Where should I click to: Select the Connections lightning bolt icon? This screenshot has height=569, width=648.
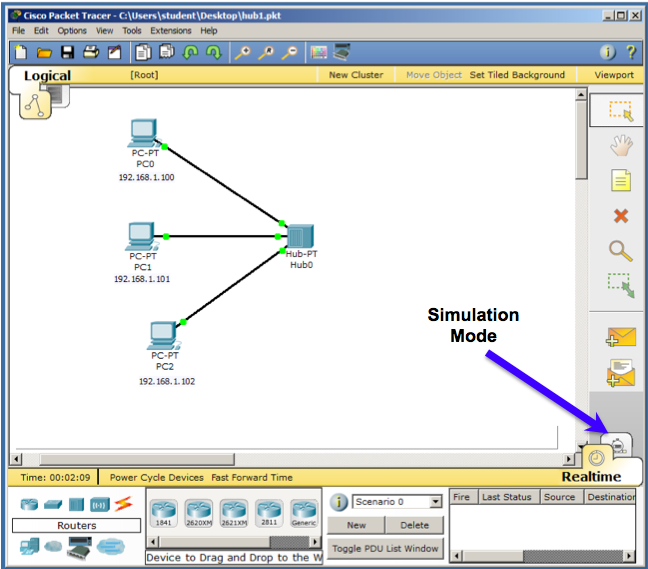[x=124, y=504]
